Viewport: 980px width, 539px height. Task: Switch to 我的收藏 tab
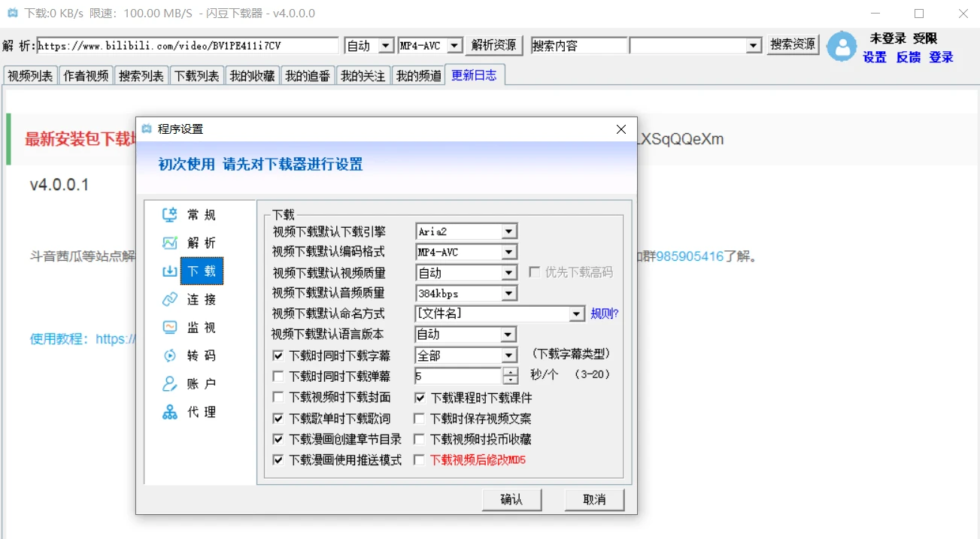[x=252, y=76]
